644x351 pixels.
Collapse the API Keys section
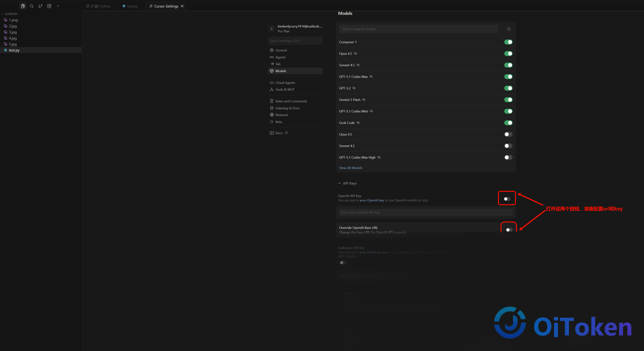pyautogui.click(x=347, y=183)
